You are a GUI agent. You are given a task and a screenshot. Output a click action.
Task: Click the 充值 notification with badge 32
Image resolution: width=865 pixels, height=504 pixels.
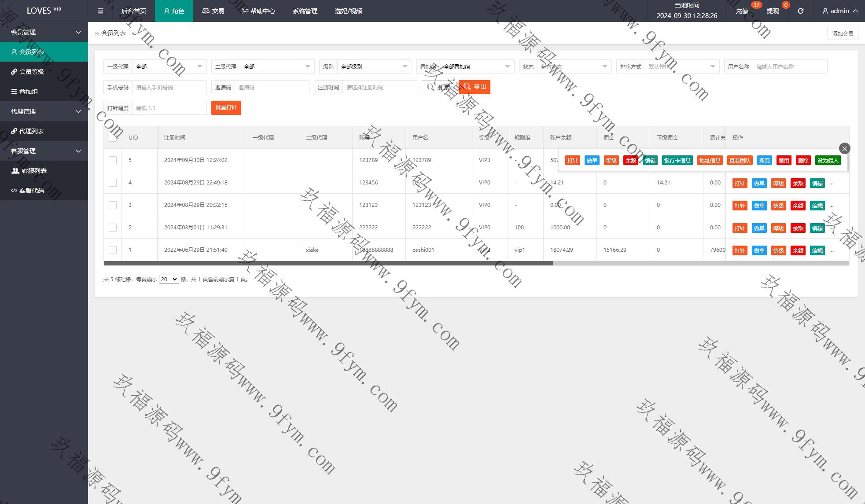[742, 11]
